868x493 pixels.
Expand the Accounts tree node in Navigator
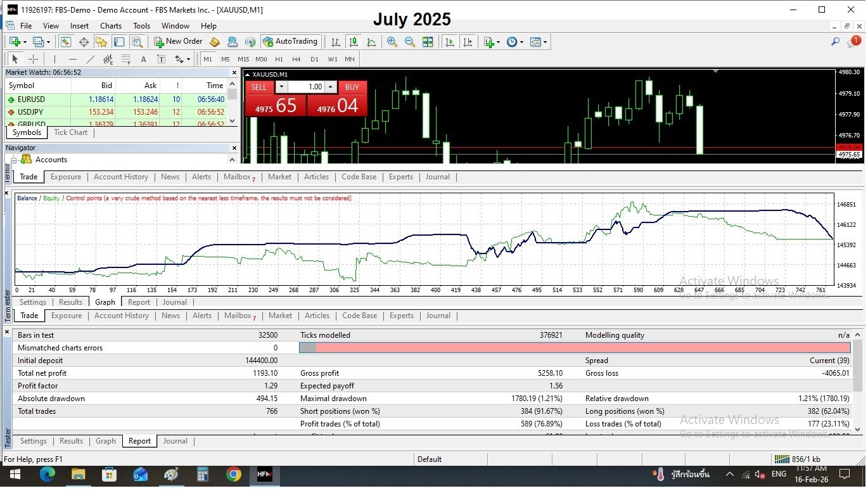pos(15,160)
